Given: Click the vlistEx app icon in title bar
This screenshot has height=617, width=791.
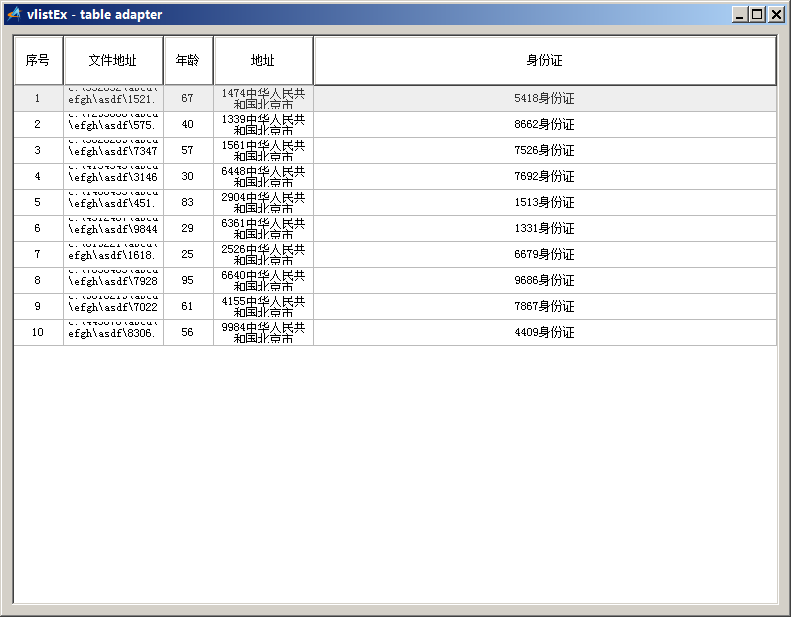Looking at the screenshot, I should (x=13, y=14).
